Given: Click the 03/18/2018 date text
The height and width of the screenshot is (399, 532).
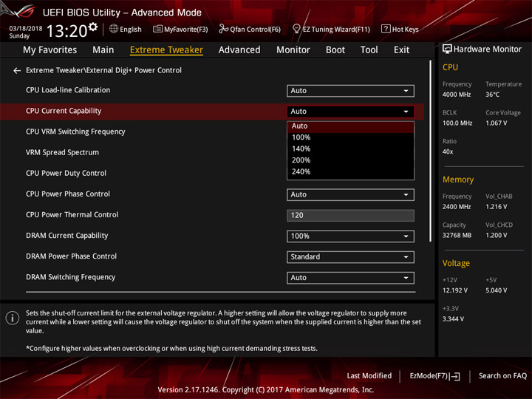Looking at the screenshot, I should point(26,29).
